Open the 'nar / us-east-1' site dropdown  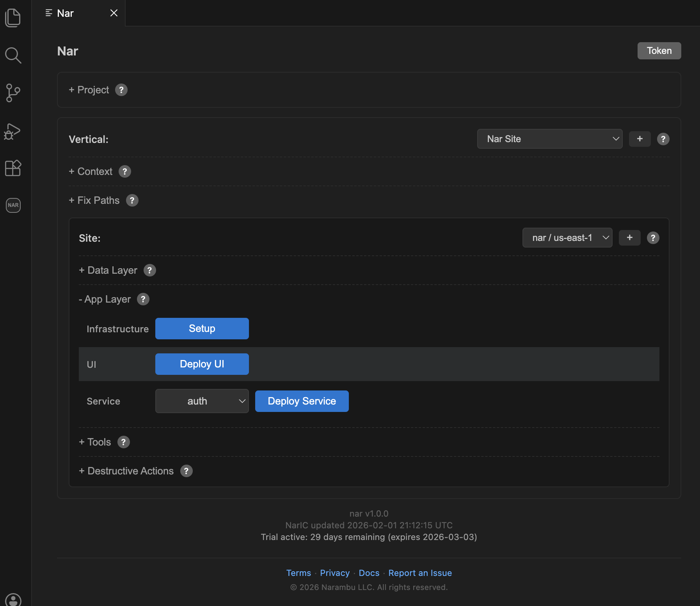(567, 237)
